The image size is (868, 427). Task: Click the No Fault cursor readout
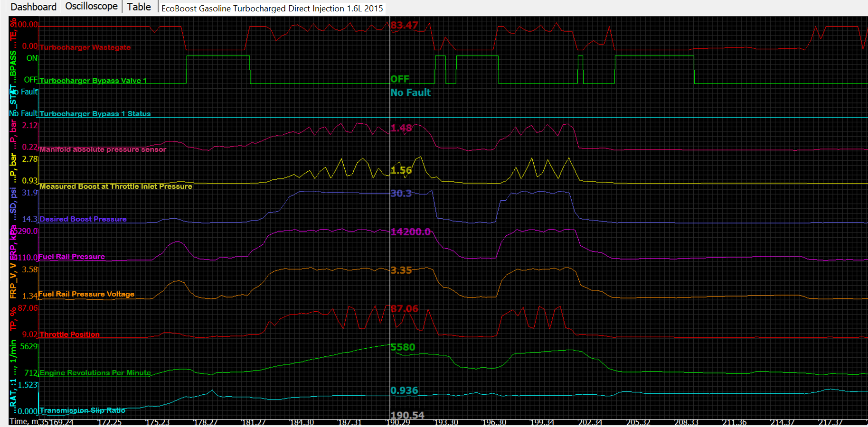410,93
